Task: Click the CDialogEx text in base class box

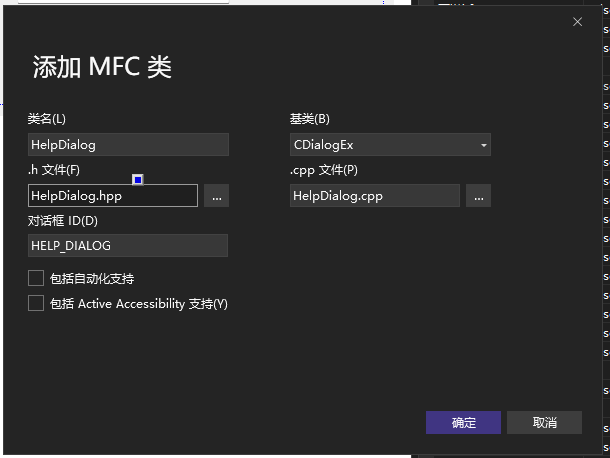Action: click(323, 145)
